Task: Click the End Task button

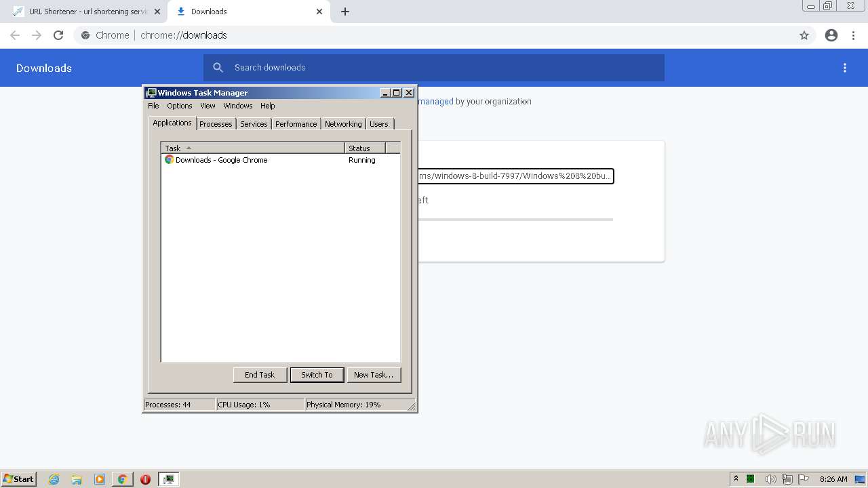Action: coord(260,375)
